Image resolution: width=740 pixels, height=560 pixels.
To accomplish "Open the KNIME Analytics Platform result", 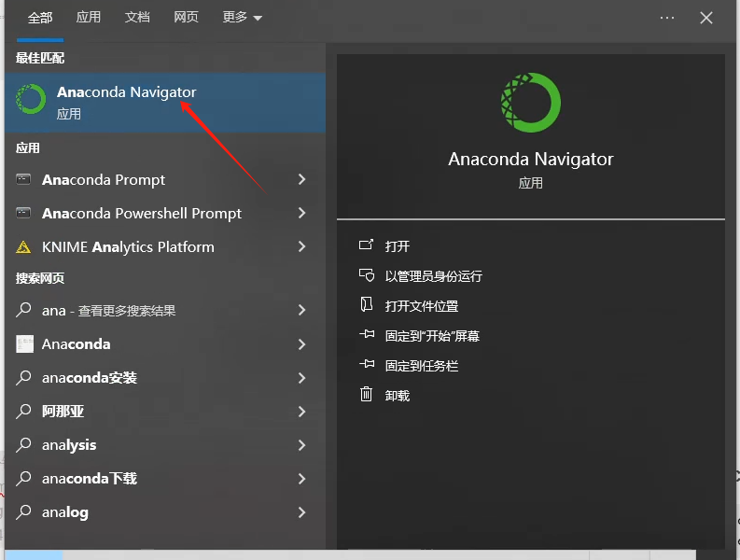I will coord(165,246).
